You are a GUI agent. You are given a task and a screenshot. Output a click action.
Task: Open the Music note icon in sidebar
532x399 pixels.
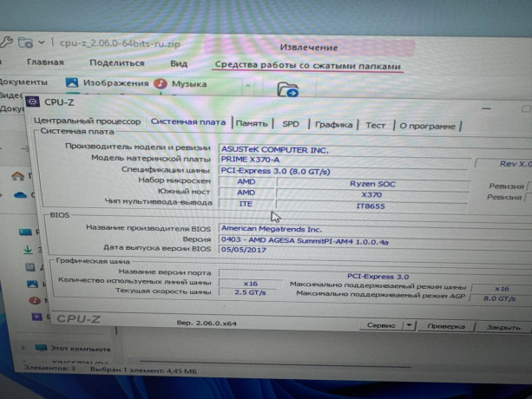click(x=34, y=300)
